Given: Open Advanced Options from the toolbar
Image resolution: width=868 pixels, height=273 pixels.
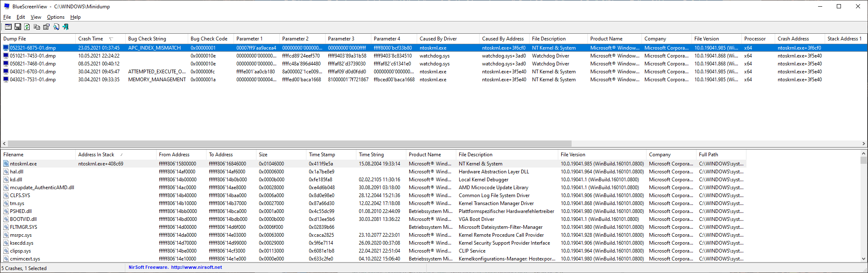Looking at the screenshot, I should click(x=8, y=27).
